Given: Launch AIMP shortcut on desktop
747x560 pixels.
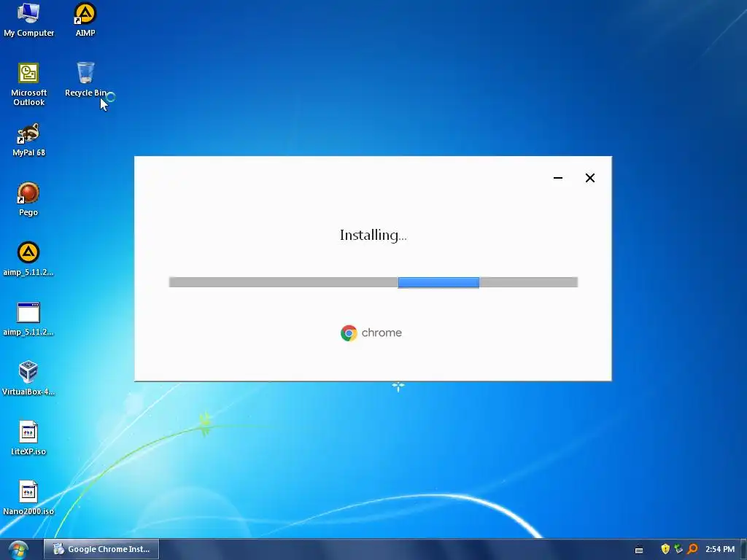Looking at the screenshot, I should pyautogui.click(x=85, y=20).
